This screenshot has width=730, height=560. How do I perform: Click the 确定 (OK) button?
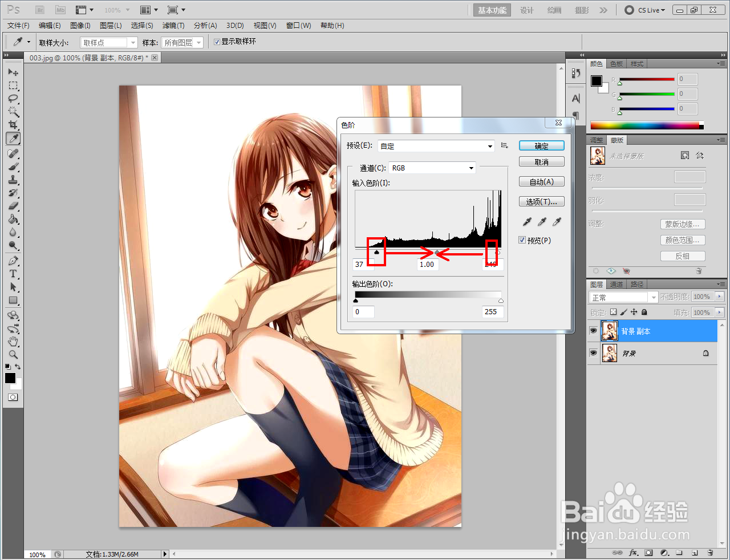tap(542, 146)
